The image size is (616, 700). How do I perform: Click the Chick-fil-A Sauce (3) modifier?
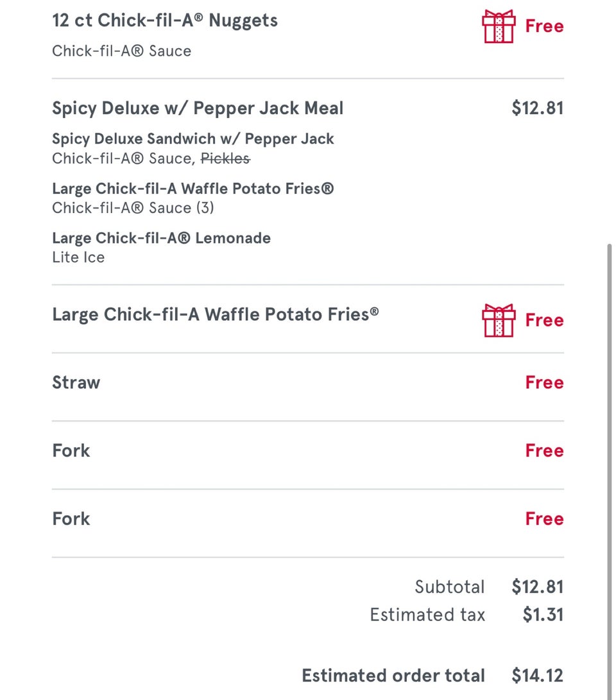click(133, 208)
